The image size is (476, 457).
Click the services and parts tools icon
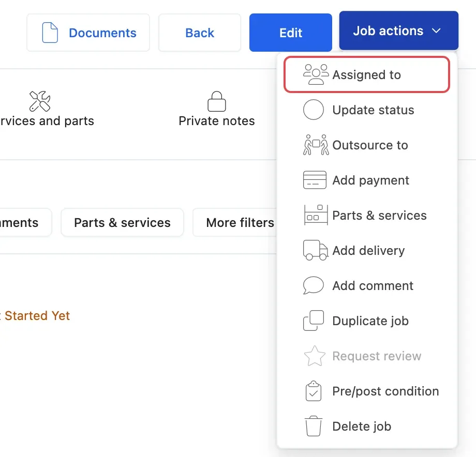point(40,101)
